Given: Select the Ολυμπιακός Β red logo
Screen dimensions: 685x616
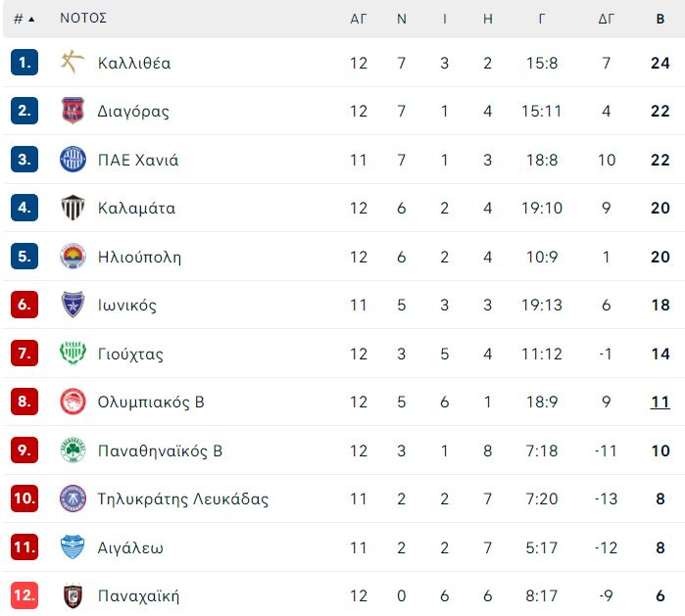Looking at the screenshot, I should tap(73, 402).
